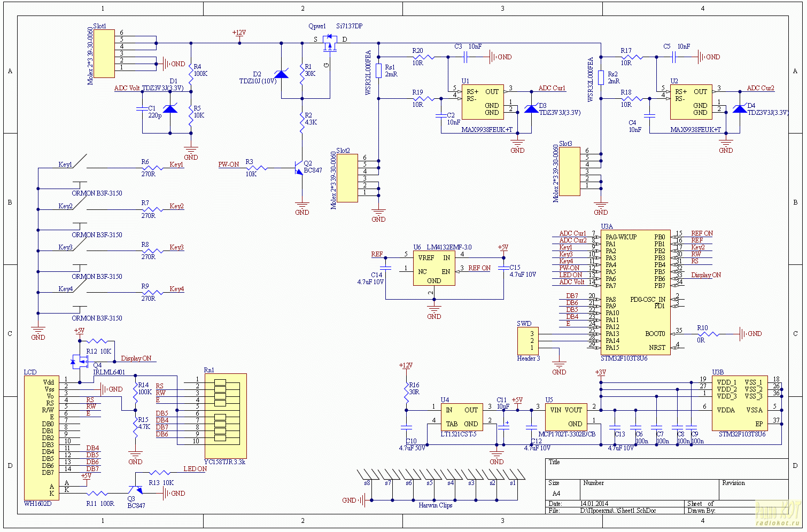Select the Rs1 2mR shunt resistor
Screen dimensions: 807x532
[x=379, y=71]
